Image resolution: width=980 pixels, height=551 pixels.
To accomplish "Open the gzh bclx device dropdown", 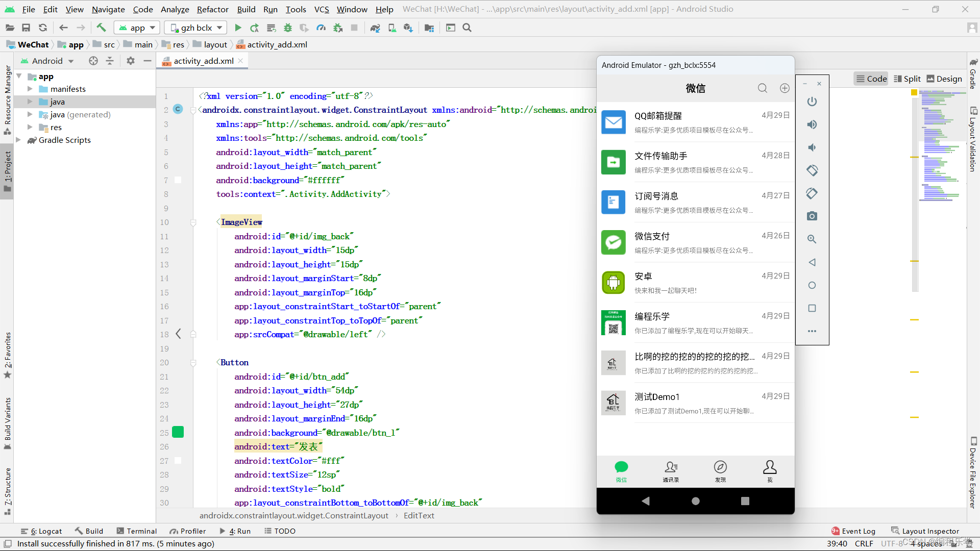I will pos(197,28).
